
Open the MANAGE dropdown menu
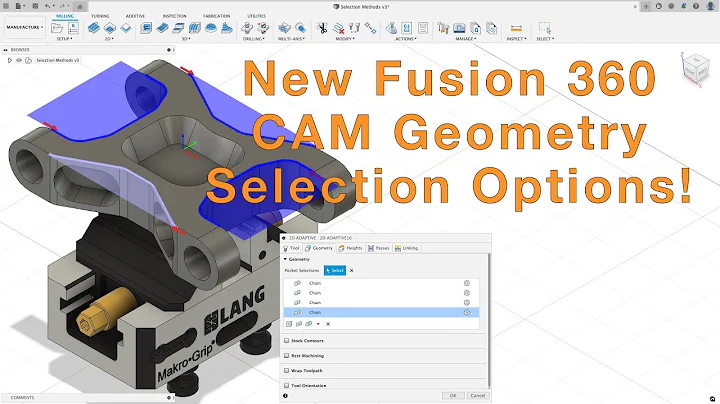[465, 39]
